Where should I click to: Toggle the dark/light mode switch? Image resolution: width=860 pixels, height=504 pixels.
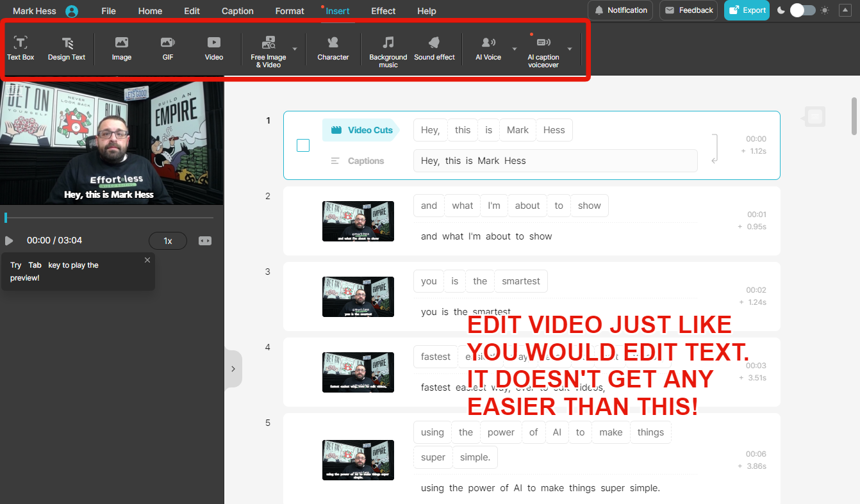coord(802,10)
